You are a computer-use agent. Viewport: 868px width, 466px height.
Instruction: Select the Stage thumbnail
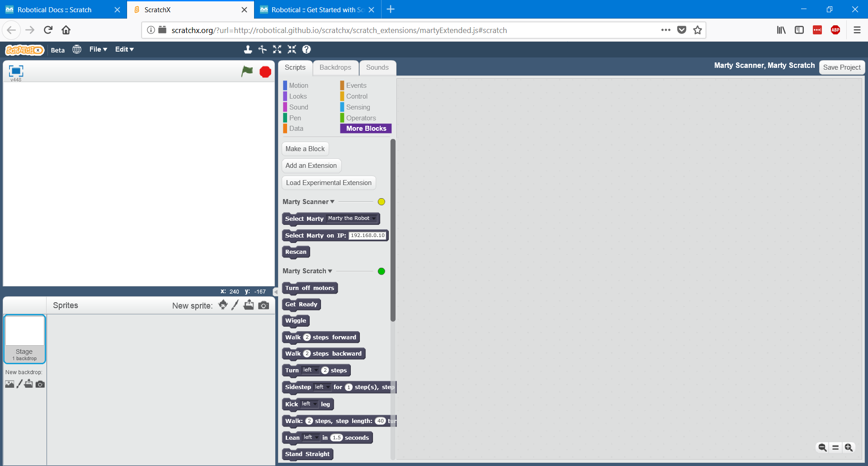click(25, 339)
